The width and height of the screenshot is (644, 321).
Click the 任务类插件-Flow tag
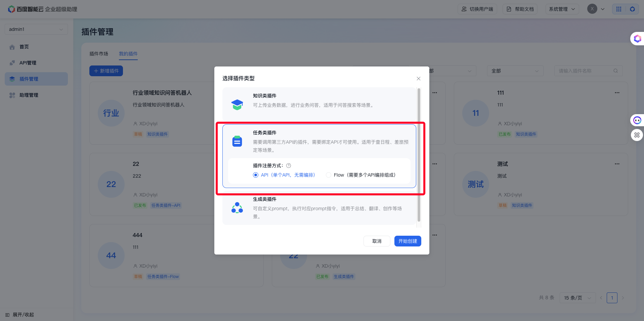tap(163, 277)
